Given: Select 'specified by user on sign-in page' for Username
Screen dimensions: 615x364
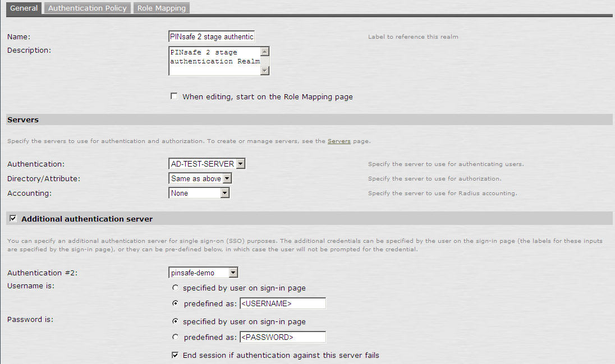Looking at the screenshot, I should [x=175, y=287].
